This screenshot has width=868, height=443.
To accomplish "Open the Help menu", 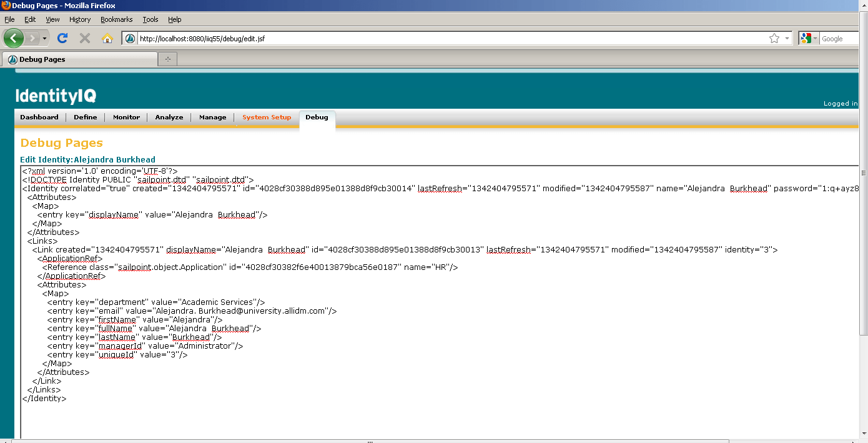I will 175,19.
